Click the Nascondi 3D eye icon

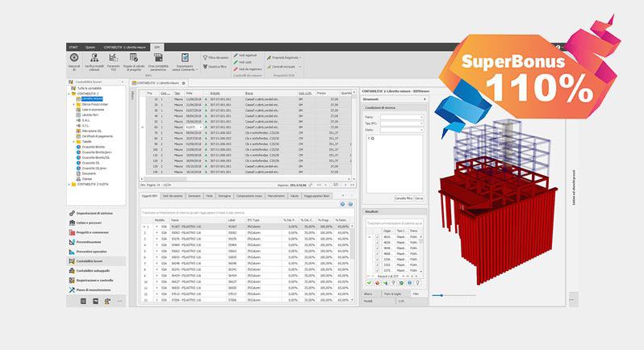click(x=74, y=58)
